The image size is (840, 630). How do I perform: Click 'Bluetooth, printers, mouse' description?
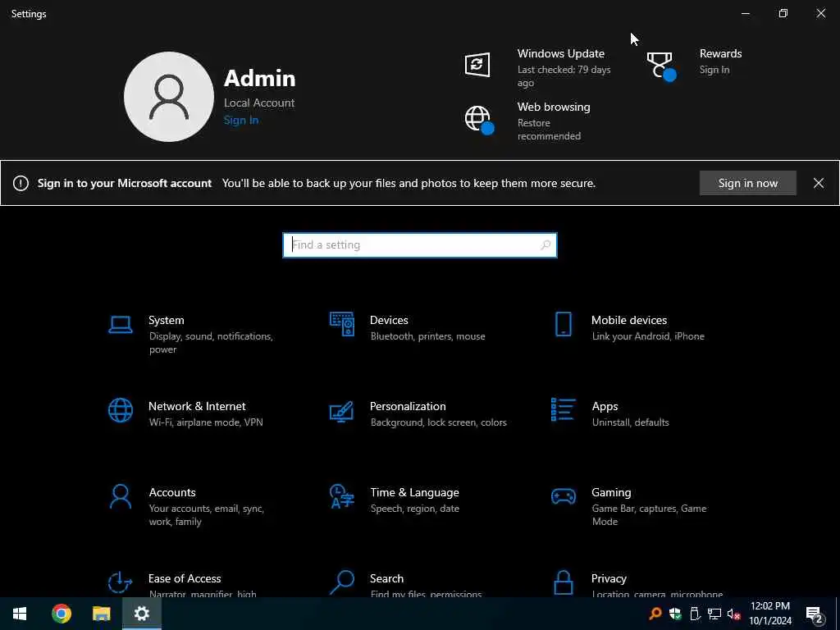[427, 336]
